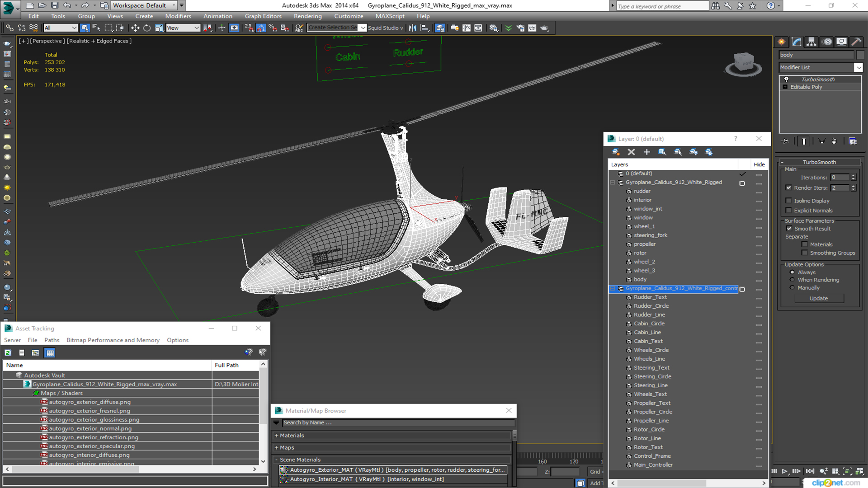Click the Full Path column header

coord(235,365)
